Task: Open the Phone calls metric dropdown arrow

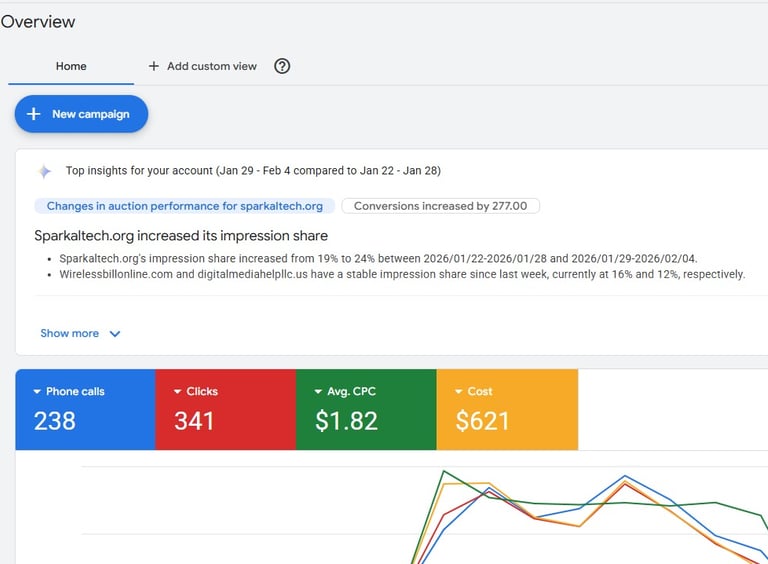Action: point(37,392)
